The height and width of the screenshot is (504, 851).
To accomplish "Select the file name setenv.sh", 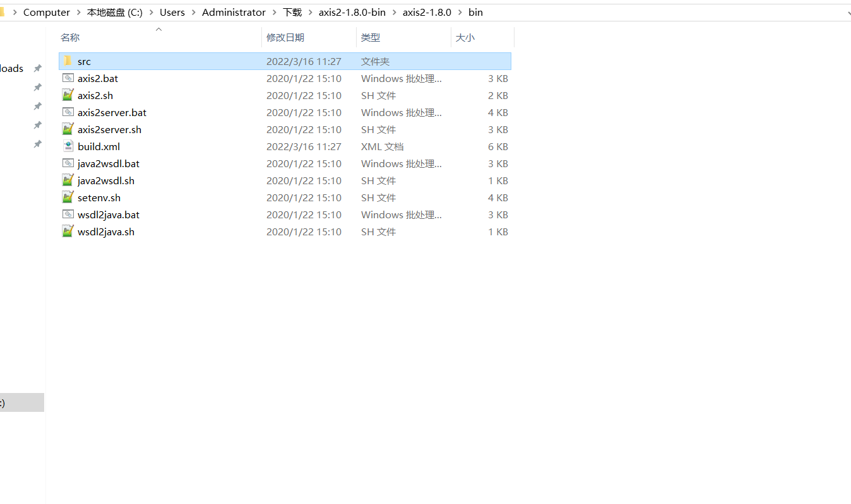I will (99, 197).
